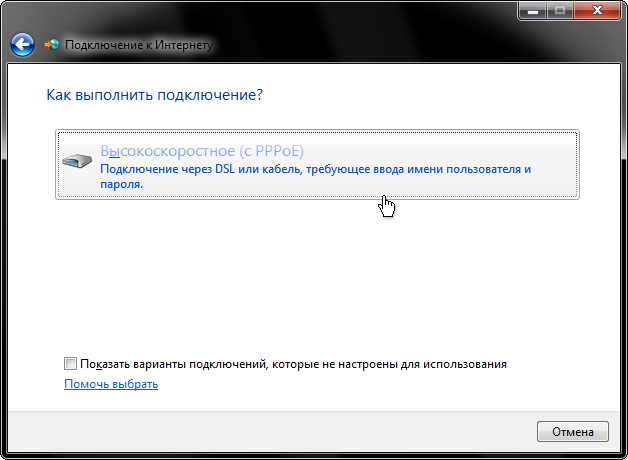Close the wizard with the red X button

tap(597, 10)
